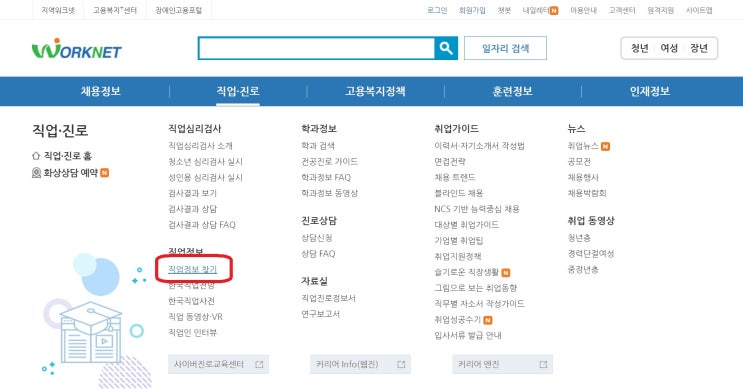743x389 pixels.
Task: Open 입사서류 발급 안내 link
Action: click(468, 335)
